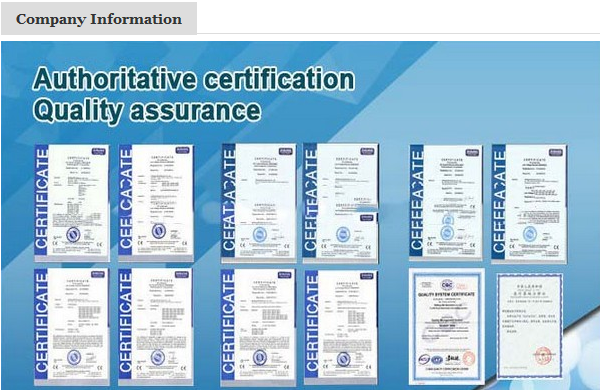View the fifth certificate in top row
The width and height of the screenshot is (600, 390).
click(446, 203)
